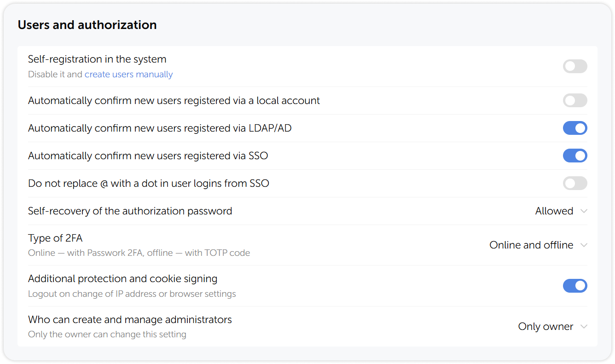
Task: Click the Type of 2FA label
Action: (55, 238)
